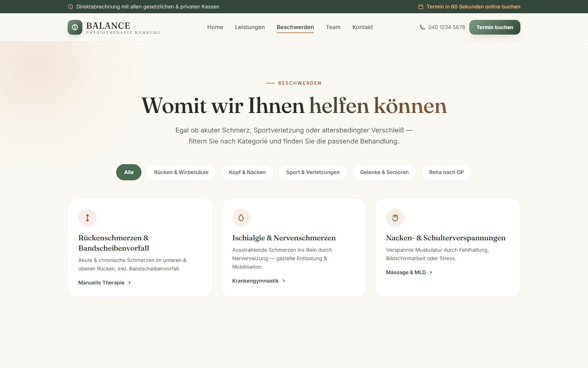This screenshot has height=368, width=588.
Task: Click the calendar icon in the top bar
Action: 421,7
